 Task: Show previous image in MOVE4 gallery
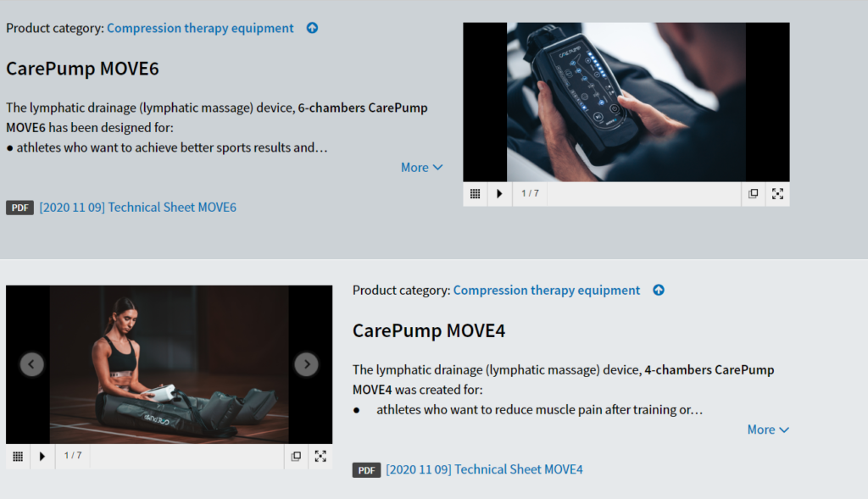[32, 364]
